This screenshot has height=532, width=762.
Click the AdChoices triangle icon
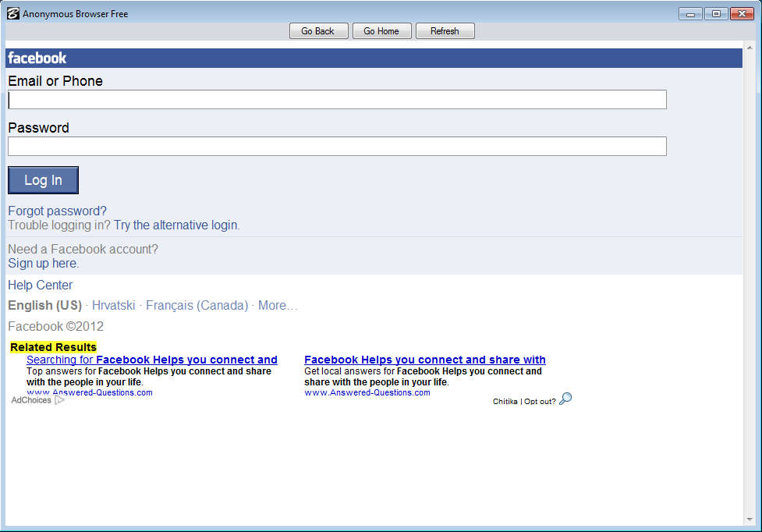tap(59, 400)
